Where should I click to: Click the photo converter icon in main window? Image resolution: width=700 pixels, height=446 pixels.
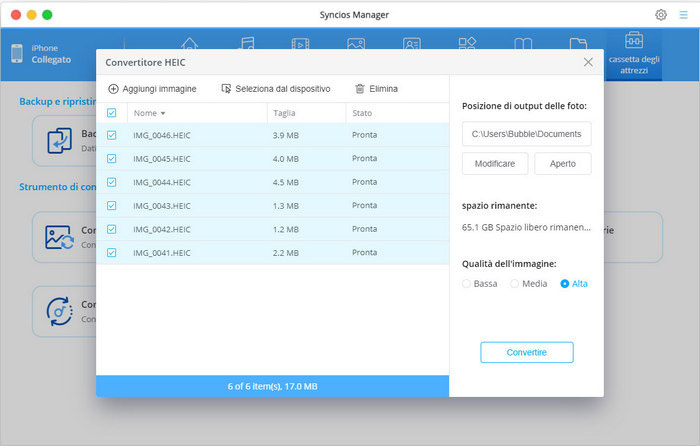pyautogui.click(x=59, y=237)
